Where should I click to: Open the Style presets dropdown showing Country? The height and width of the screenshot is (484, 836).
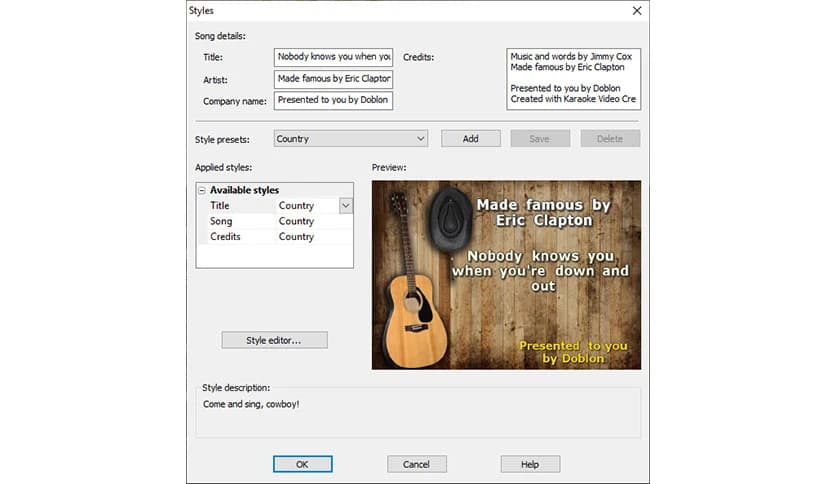pyautogui.click(x=351, y=139)
